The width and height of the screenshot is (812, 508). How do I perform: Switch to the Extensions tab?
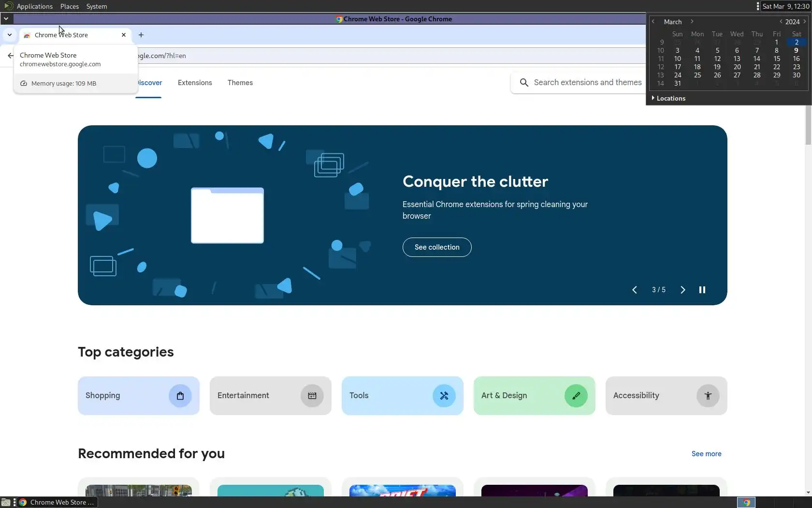pyautogui.click(x=195, y=83)
